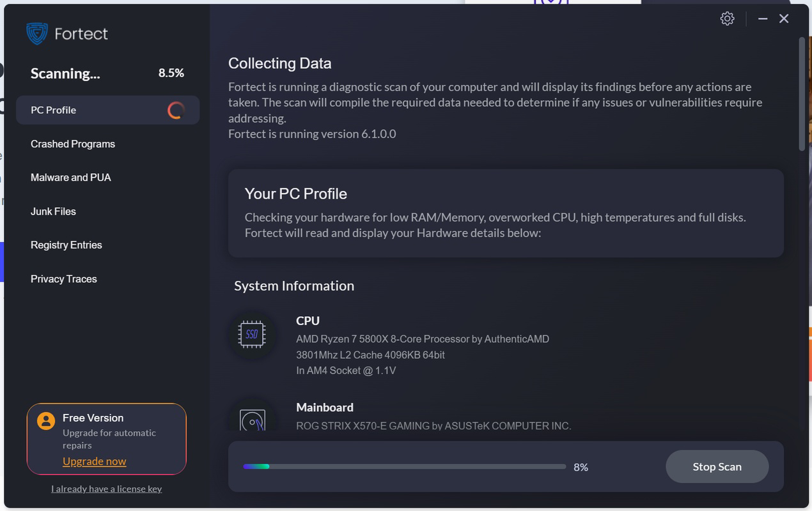This screenshot has width=812, height=511.
Task: Click the Free Version user avatar icon
Action: [46, 420]
